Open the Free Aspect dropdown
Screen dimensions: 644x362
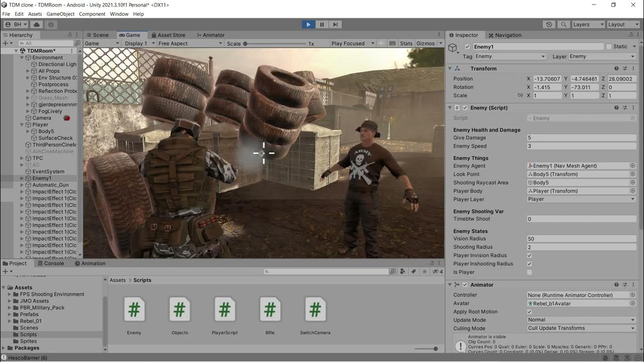[x=190, y=44]
